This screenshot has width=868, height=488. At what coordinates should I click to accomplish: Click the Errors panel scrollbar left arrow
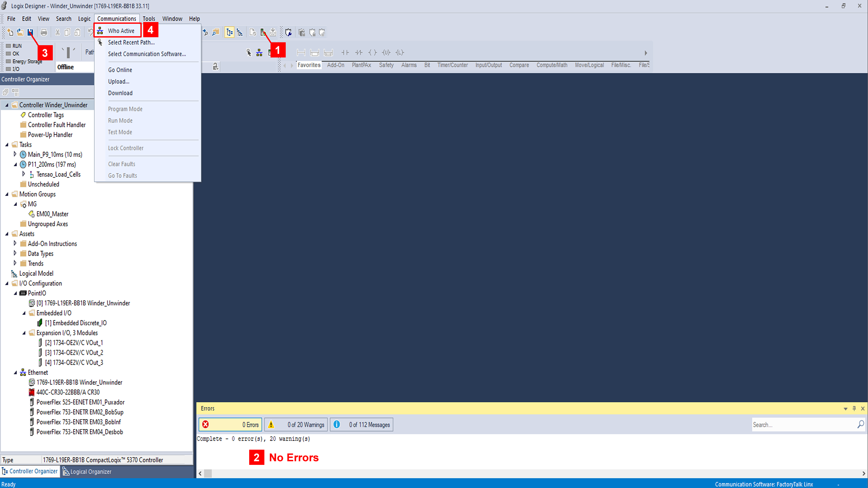200,474
